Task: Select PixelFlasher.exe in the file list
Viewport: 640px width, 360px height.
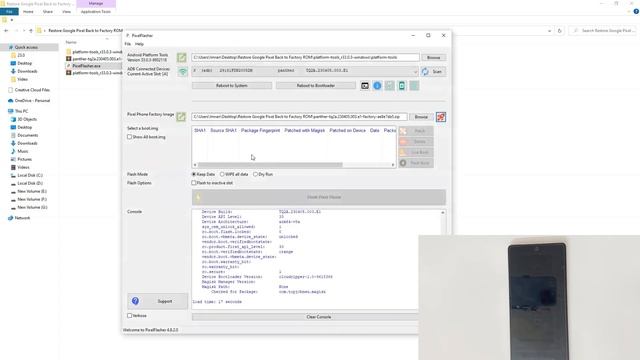Action: [86, 66]
